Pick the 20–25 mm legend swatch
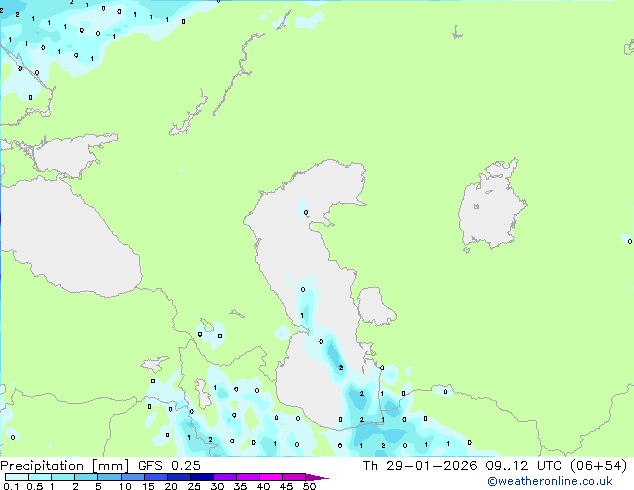Screen dimensions: 634x490 (179, 477)
